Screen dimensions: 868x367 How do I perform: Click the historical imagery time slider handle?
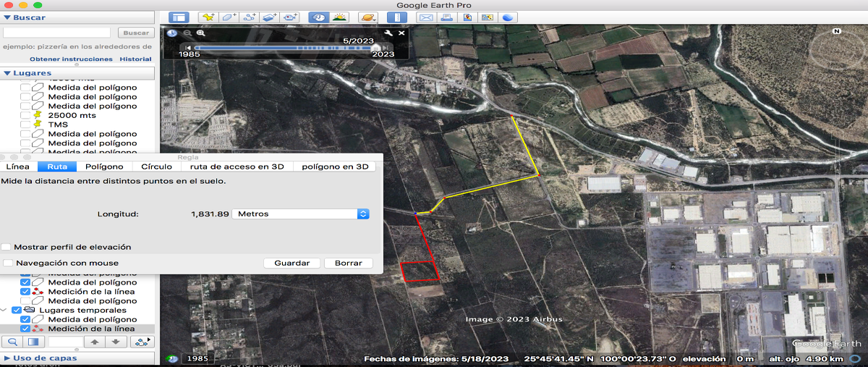(x=376, y=48)
